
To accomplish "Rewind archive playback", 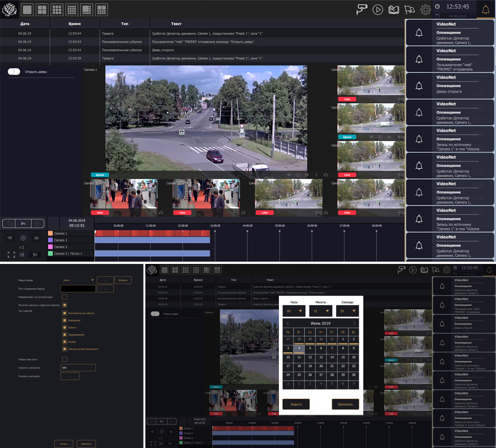I will pyautogui.click(x=10, y=238).
